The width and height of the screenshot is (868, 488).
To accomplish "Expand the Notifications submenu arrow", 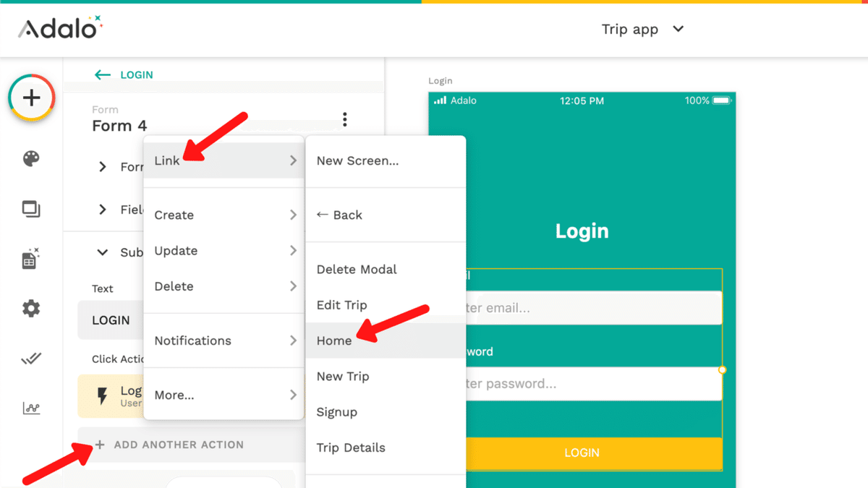I will tap(293, 340).
